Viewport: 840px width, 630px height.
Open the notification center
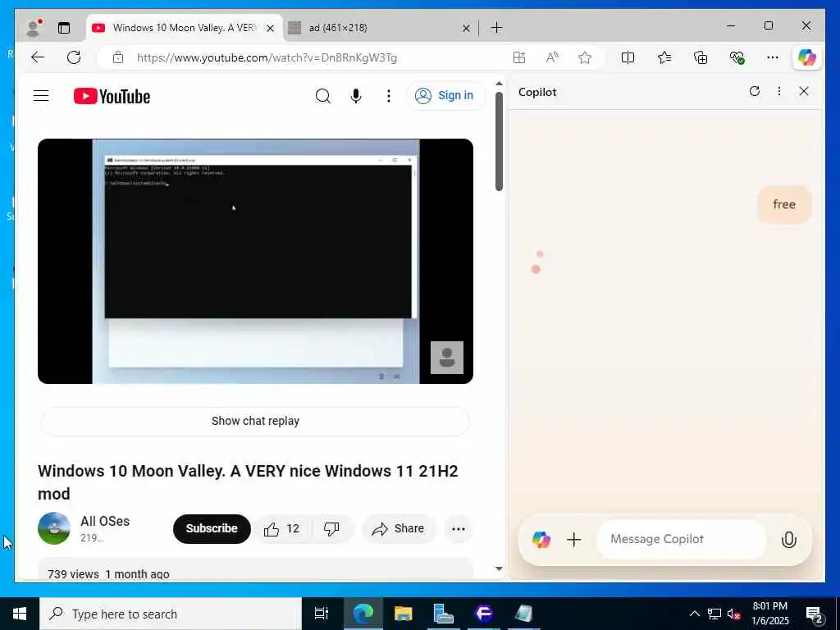coord(815,614)
